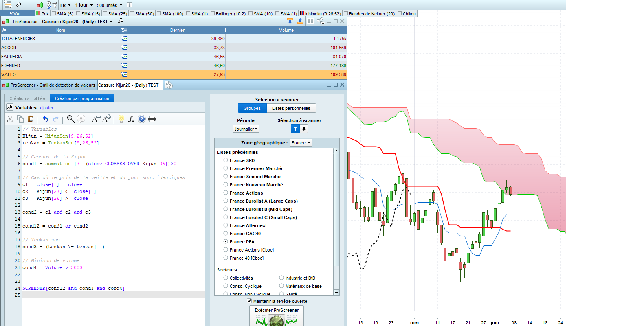
Task: Sort results by the Nom column header
Action: tap(61, 30)
